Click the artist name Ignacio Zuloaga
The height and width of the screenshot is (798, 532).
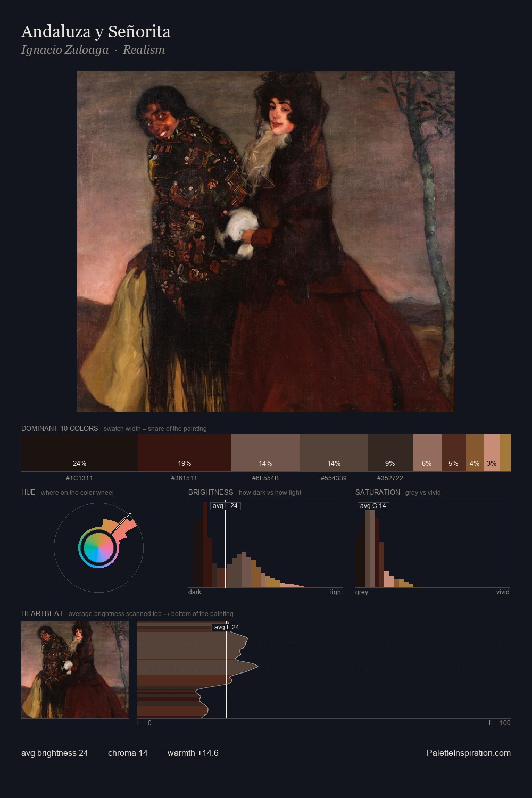pos(65,50)
